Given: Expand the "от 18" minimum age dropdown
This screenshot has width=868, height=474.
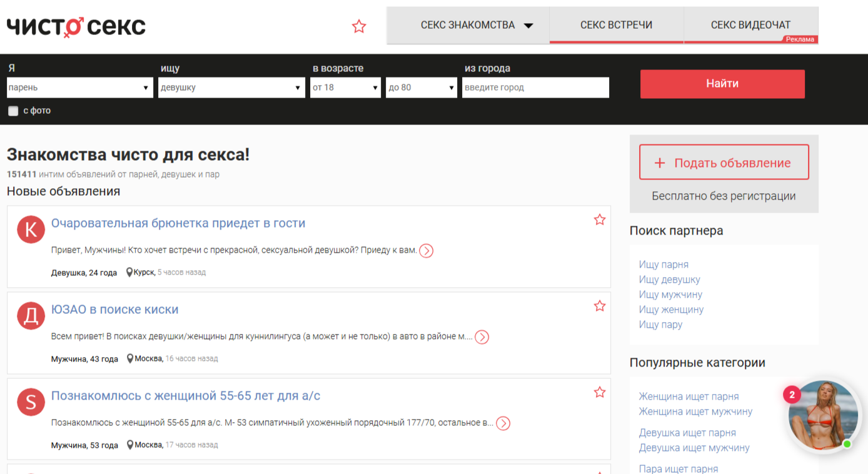Looking at the screenshot, I should click(345, 88).
